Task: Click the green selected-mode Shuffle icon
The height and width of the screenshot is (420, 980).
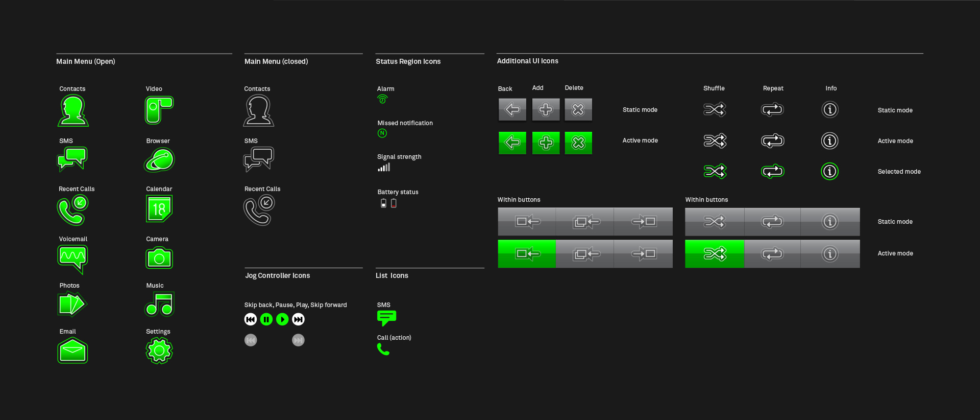Action: point(715,171)
